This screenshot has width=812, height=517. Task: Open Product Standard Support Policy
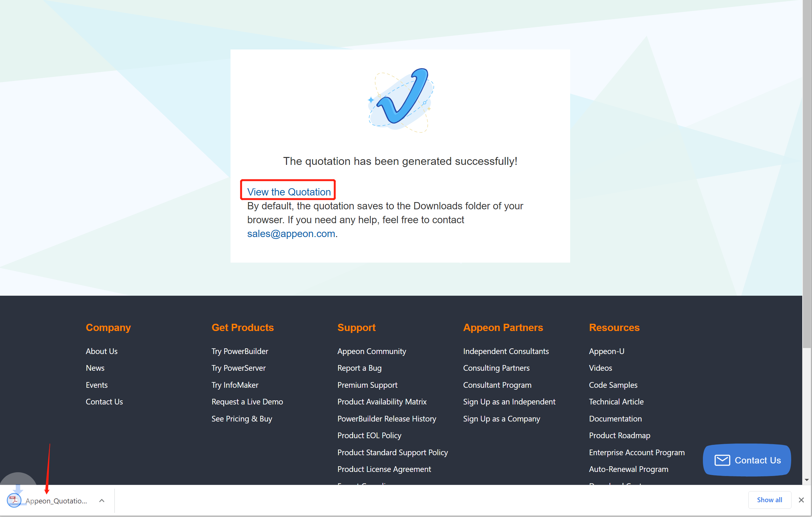pos(393,452)
